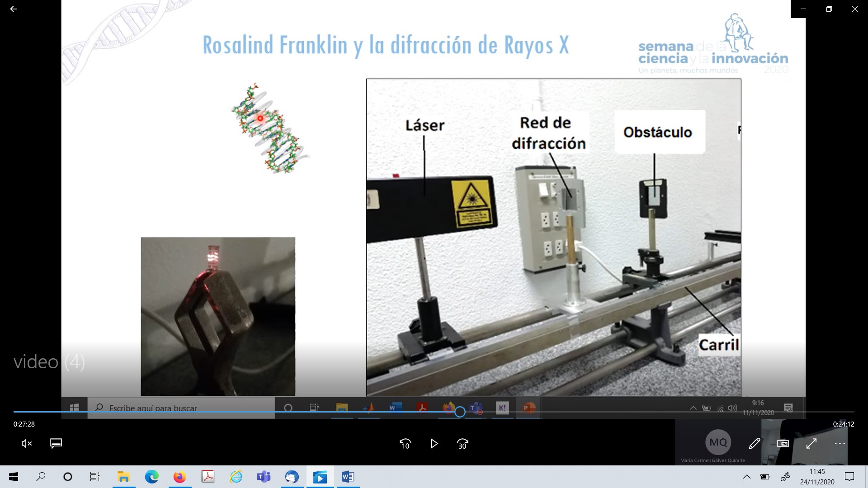Open the notification action center
The width and height of the screenshot is (868, 488).
tap(849, 477)
